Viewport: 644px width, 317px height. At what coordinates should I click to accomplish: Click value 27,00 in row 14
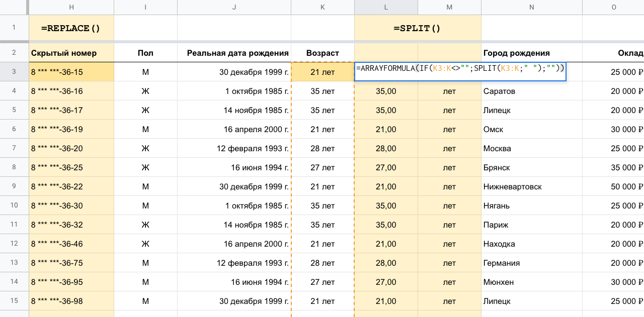coord(386,282)
